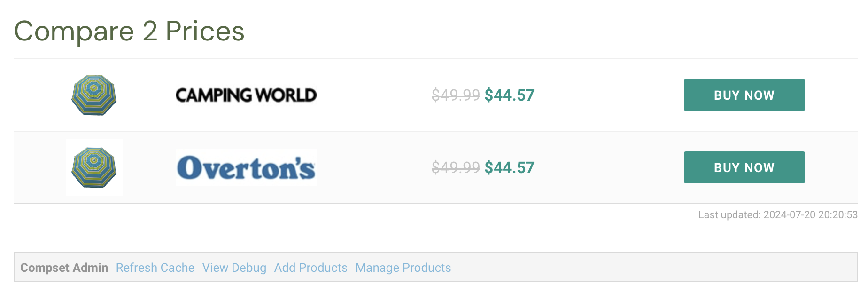Select Overton's $44.57 sale price
This screenshot has width=868, height=301.
[x=510, y=168]
